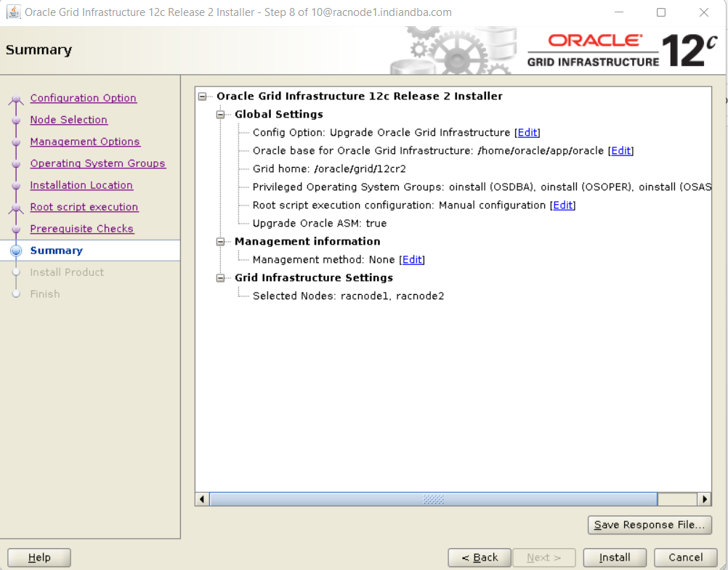
Task: Collapse the Oracle Grid Infrastructure root tree node
Action: coord(203,97)
